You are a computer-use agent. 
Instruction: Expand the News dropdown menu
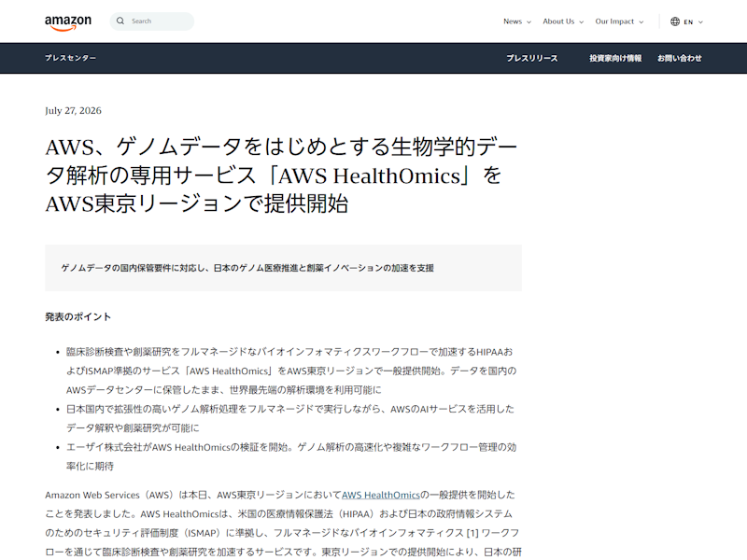[x=517, y=21]
